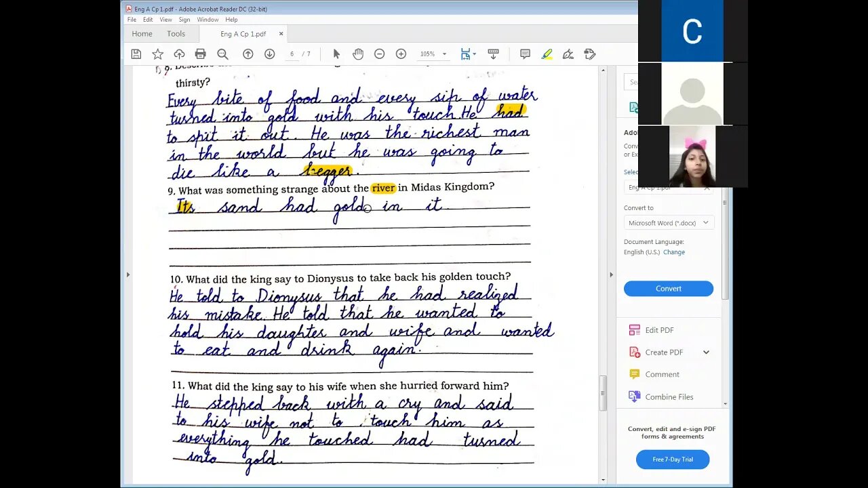Viewport: 868px width, 488px height.
Task: Click the Convert button
Action: point(669,289)
